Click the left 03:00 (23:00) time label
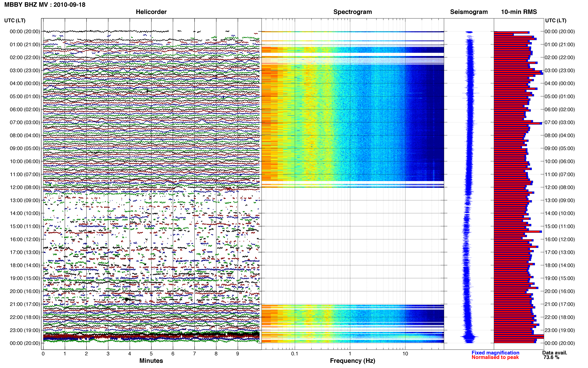 coord(25,71)
